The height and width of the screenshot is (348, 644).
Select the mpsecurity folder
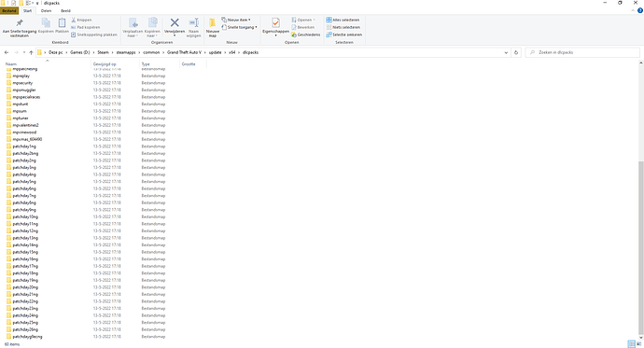[22, 83]
